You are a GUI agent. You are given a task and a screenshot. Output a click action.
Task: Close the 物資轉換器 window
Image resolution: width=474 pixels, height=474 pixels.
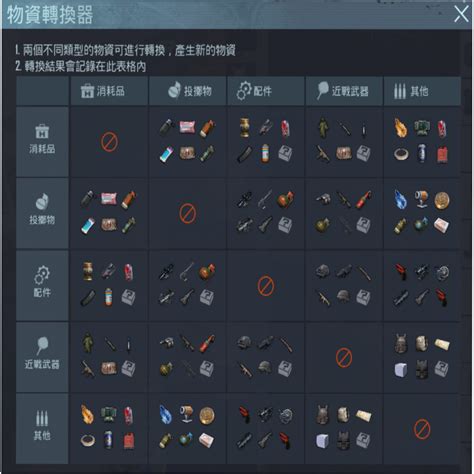pos(461,14)
